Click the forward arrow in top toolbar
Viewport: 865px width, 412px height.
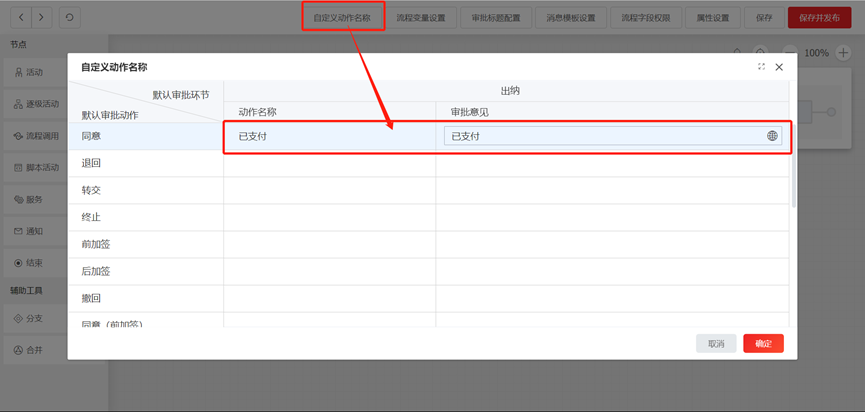41,18
